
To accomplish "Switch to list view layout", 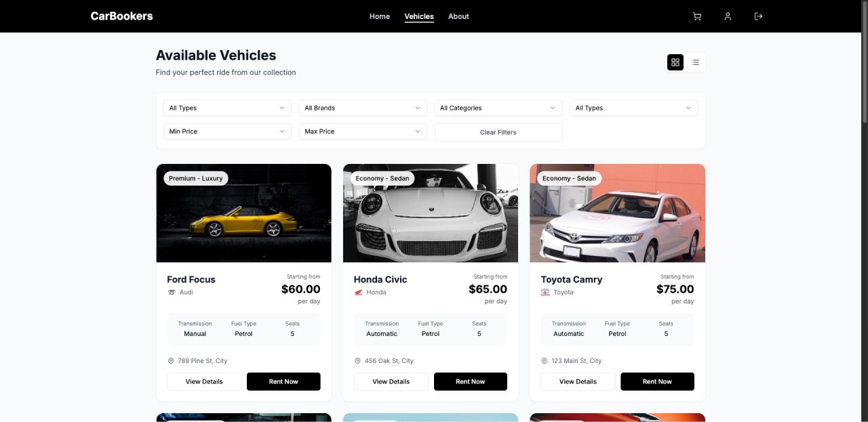I will pos(695,62).
